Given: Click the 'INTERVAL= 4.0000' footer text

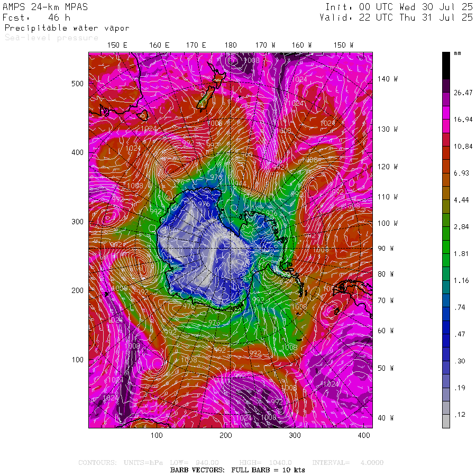Looking at the screenshot, I should click(348, 463).
